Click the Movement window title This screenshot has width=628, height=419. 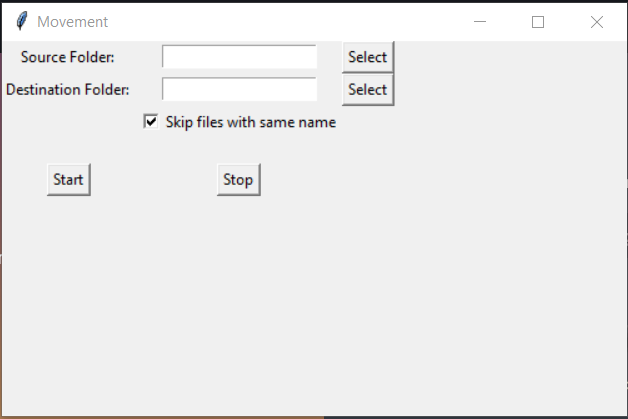click(x=72, y=22)
